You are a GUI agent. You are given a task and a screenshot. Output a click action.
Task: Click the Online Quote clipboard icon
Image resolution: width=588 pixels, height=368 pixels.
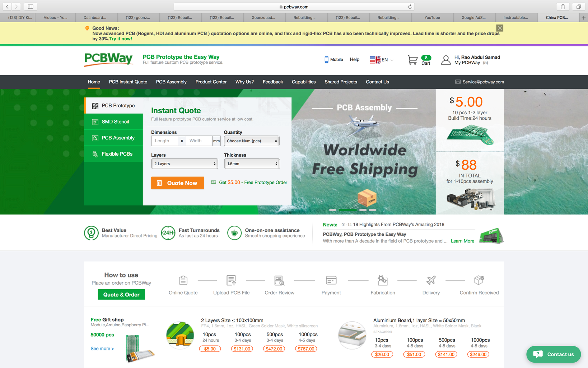pyautogui.click(x=183, y=280)
